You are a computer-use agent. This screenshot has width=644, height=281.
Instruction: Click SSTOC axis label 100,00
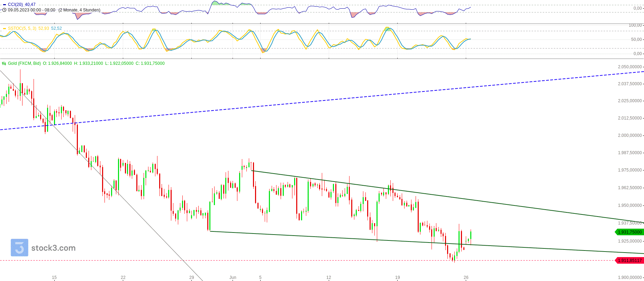(x=635, y=25)
